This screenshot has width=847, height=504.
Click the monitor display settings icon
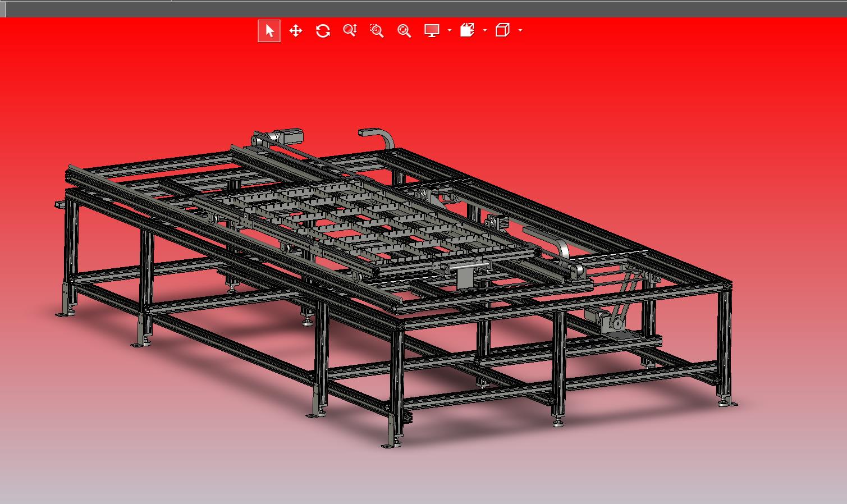(x=432, y=31)
